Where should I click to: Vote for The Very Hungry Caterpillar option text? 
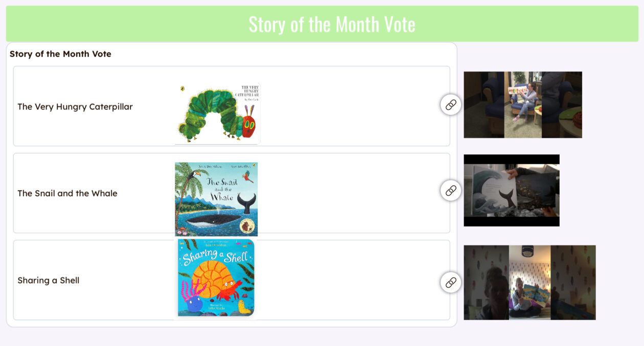[75, 107]
